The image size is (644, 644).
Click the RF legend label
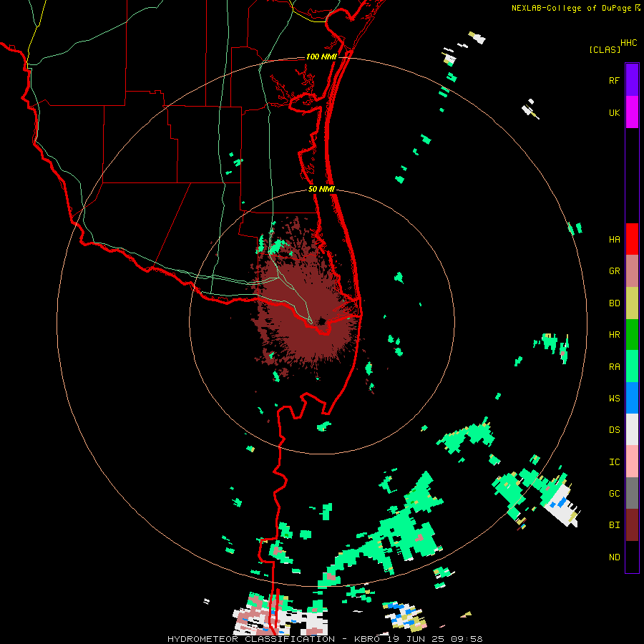tap(614, 80)
